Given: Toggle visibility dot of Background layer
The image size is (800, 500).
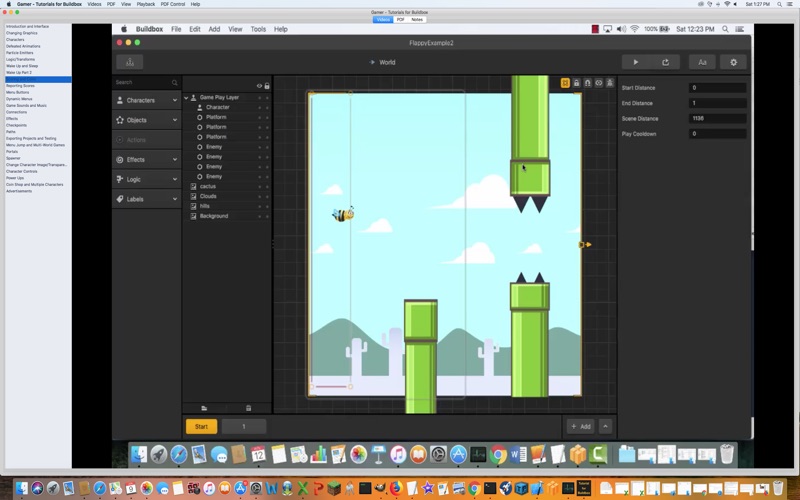Looking at the screenshot, I should pyautogui.click(x=259, y=216).
